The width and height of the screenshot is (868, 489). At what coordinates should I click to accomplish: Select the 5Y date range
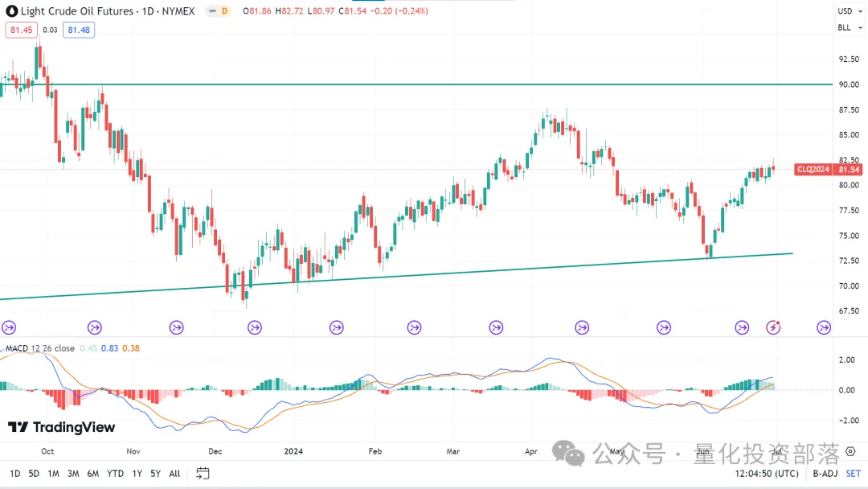point(156,474)
